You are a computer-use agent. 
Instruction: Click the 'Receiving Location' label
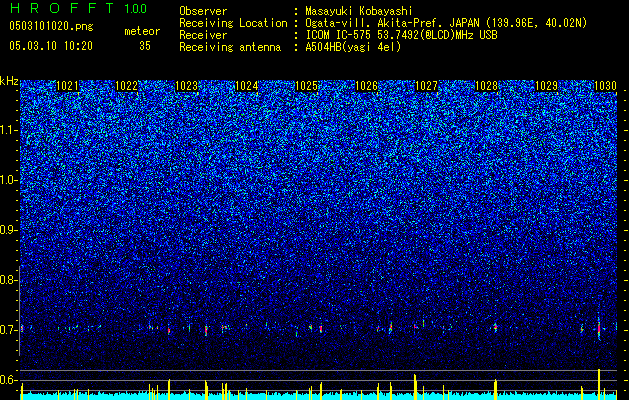(233, 23)
